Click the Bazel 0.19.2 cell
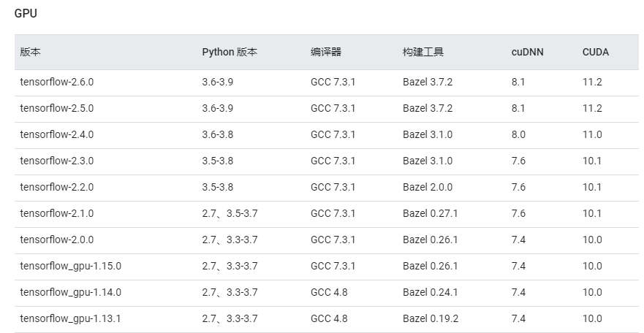The height and width of the screenshot is (333, 644). pos(431,318)
